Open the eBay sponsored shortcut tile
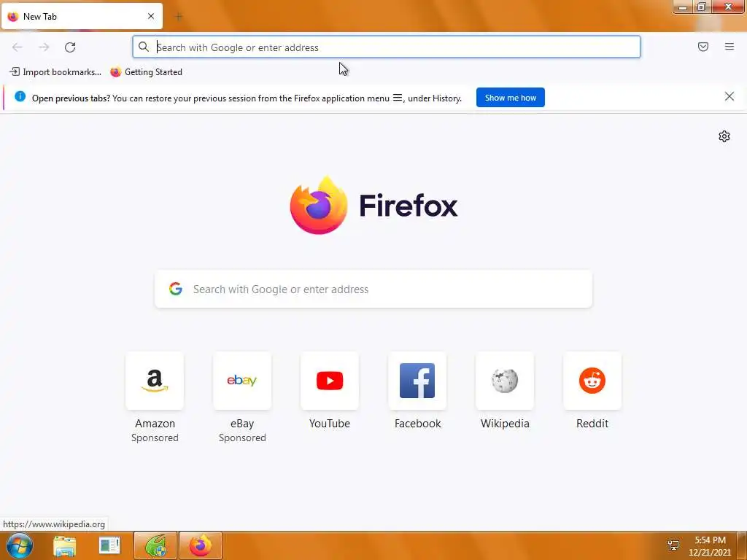The image size is (747, 560). pos(242,381)
